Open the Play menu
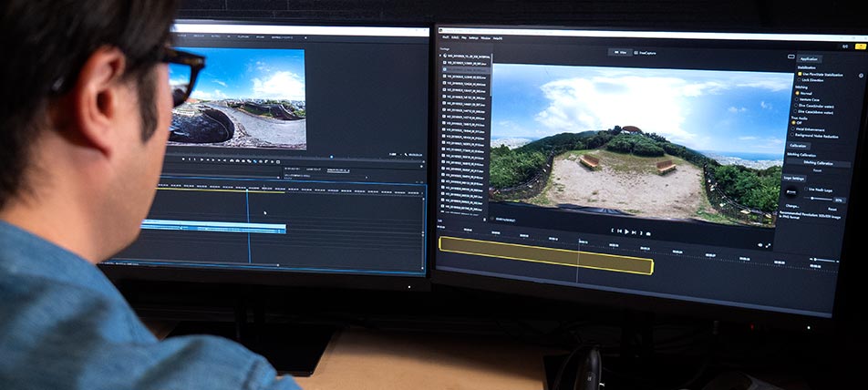 coord(464,37)
